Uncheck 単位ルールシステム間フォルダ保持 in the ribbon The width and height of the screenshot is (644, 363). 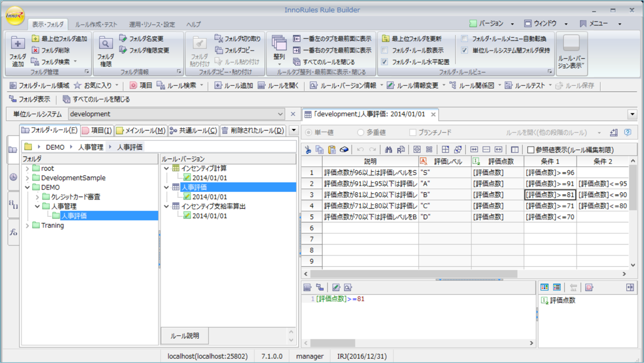pos(465,49)
